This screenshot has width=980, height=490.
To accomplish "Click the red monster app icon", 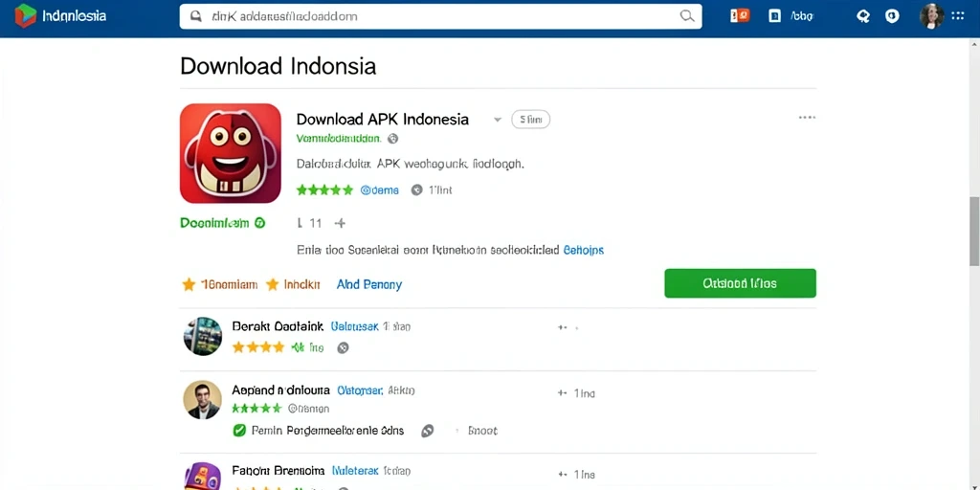I will (231, 153).
